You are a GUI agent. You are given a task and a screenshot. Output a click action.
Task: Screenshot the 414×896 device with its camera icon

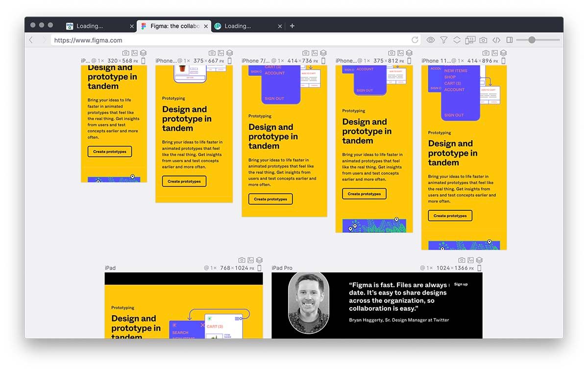486,53
